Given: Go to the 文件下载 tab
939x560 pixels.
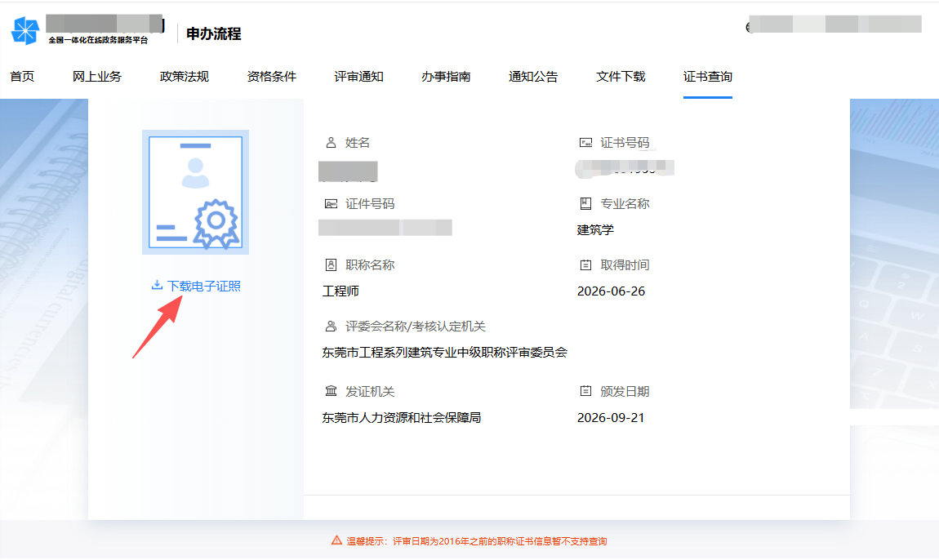Looking at the screenshot, I should click(621, 77).
